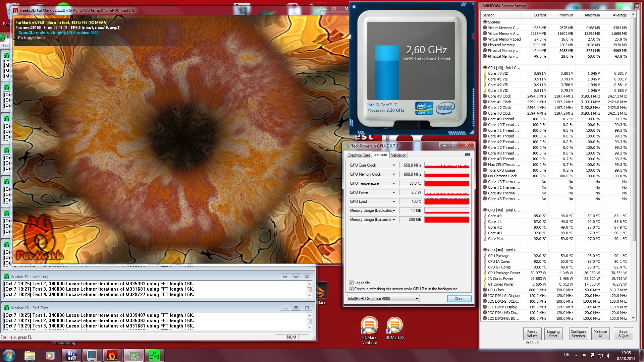Switch to the Graphics Card tab

tap(359, 155)
